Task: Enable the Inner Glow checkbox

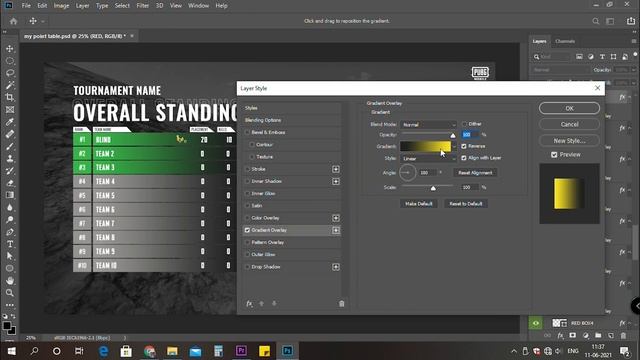Action: (247, 193)
